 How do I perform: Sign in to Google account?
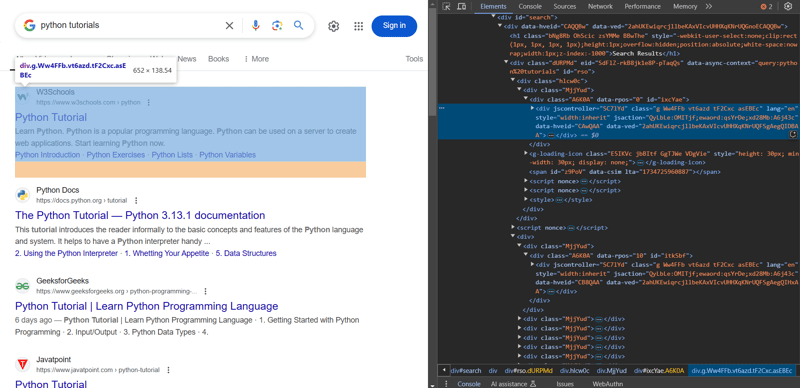[x=394, y=26]
